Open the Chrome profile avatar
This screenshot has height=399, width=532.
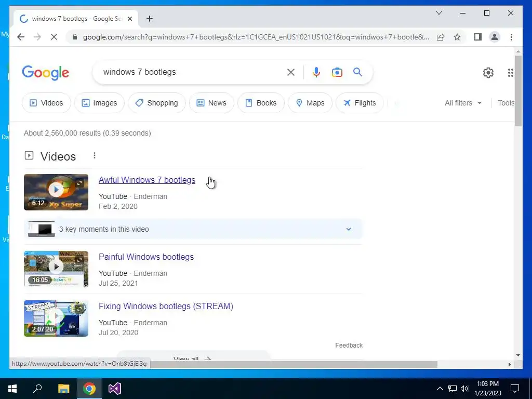[495, 37]
